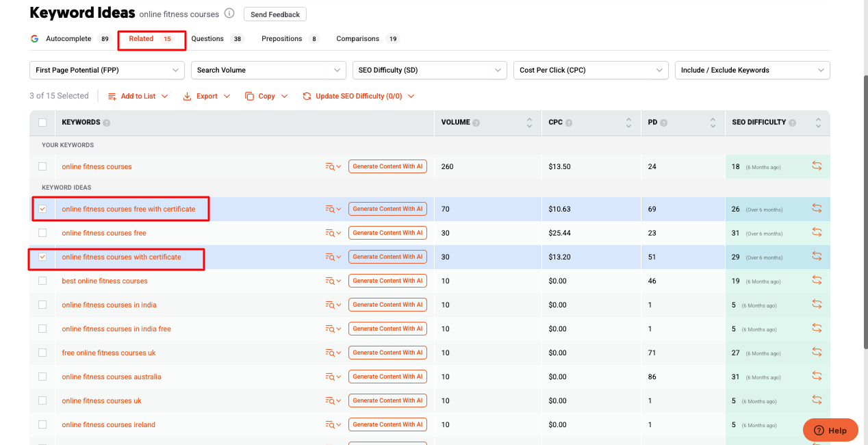Click the help icon next to VOLUME header
The image size is (868, 445).
(476, 123)
